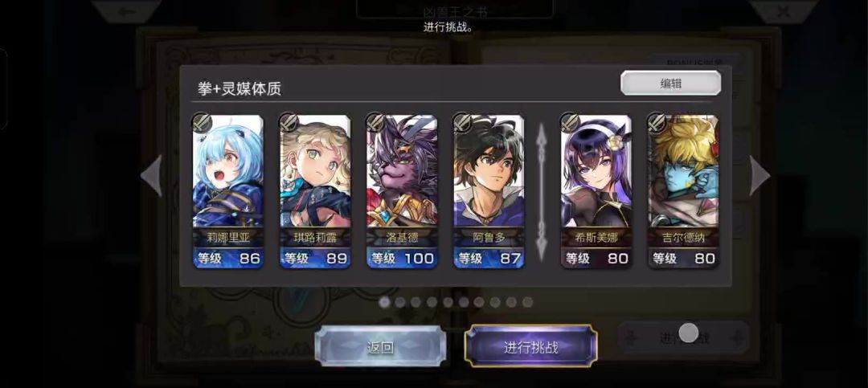Click the sword icon on 吉尔德纳 card
This screenshot has width=868, height=388.
[657, 122]
